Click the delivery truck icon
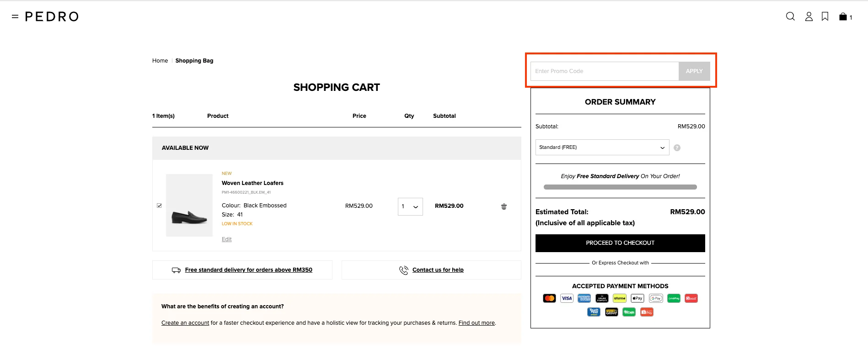The image size is (868, 359). click(176, 270)
